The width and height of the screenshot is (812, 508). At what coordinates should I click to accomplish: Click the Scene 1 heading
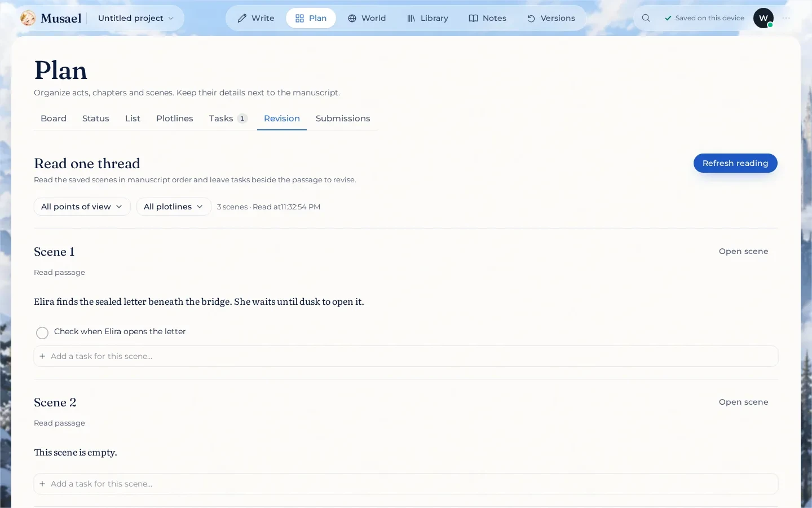tap(54, 252)
